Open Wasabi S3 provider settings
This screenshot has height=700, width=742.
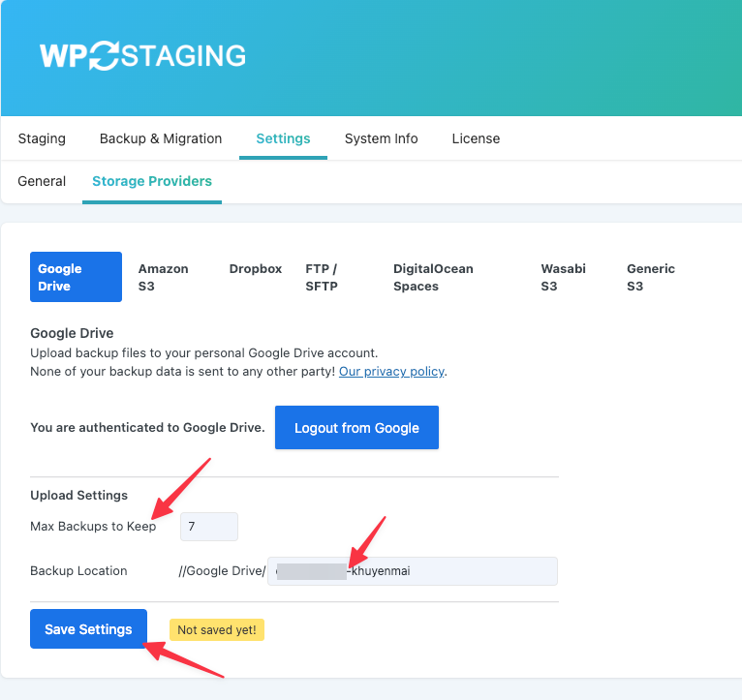pyautogui.click(x=563, y=277)
